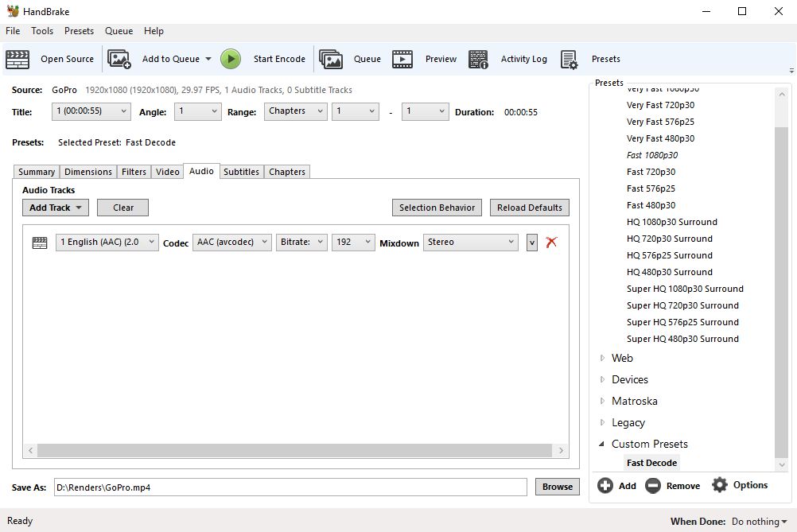Image resolution: width=797 pixels, height=532 pixels.
Task: Click the Clear audio tracks button
Action: coord(123,208)
